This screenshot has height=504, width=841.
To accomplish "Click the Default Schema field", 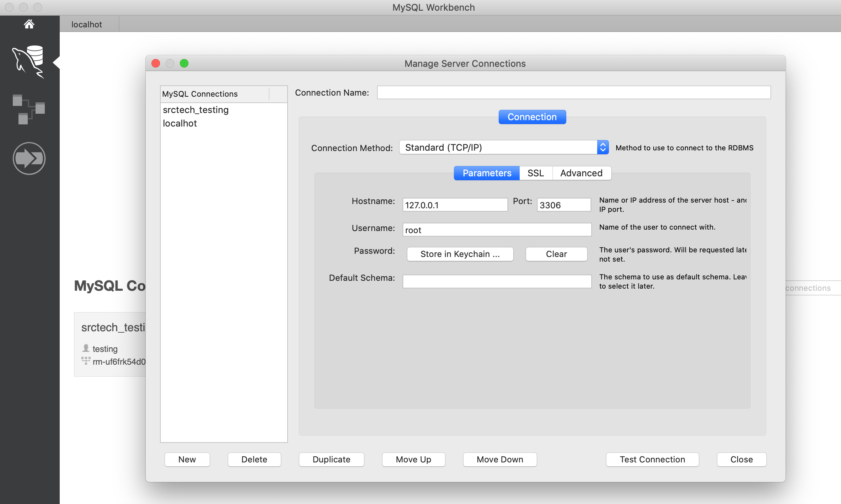I will pos(497,282).
